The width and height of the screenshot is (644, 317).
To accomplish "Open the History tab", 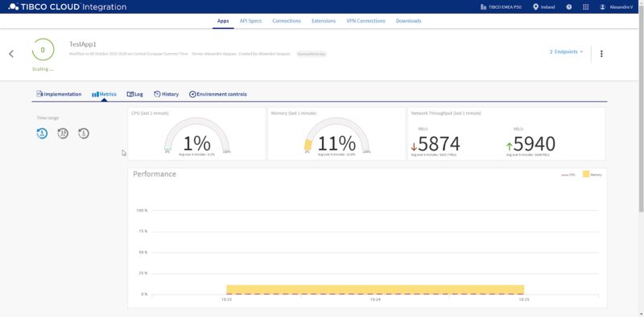I will click(167, 94).
